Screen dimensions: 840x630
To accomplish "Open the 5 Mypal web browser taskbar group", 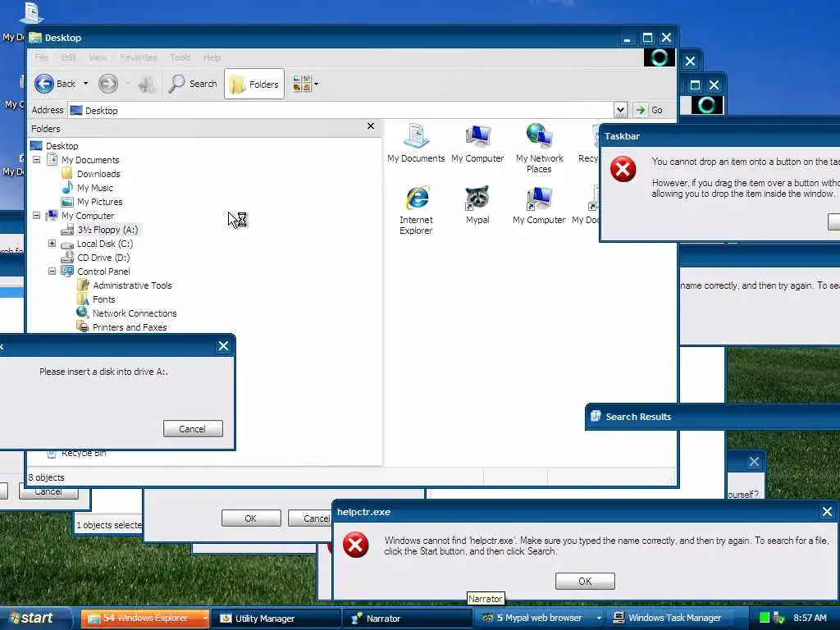I will click(540, 619).
